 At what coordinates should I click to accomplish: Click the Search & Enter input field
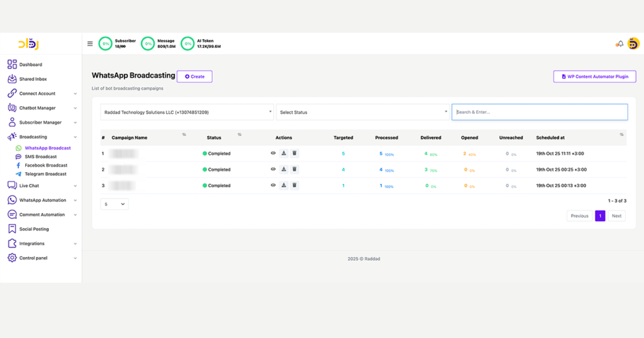(539, 112)
